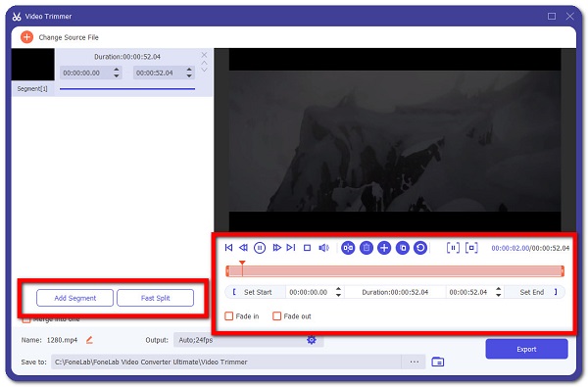Click the right trim handle of the timeline
This screenshot has height=387, width=588.
[x=563, y=271]
